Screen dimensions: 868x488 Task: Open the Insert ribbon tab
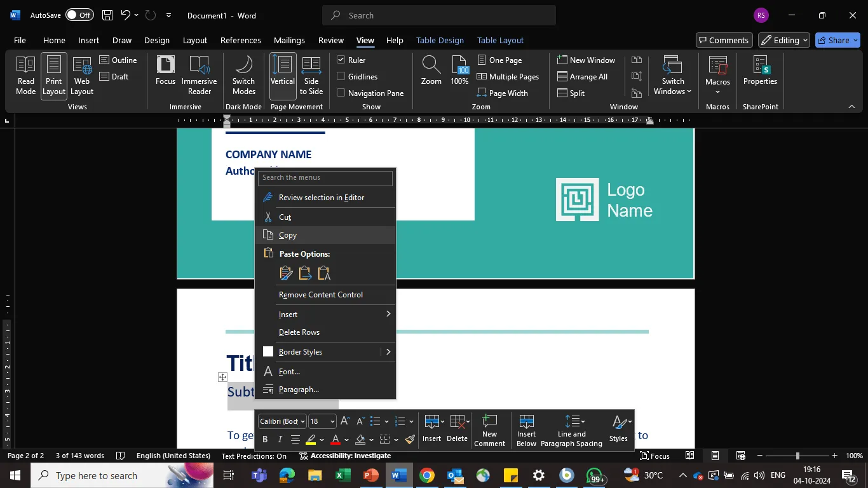point(89,40)
